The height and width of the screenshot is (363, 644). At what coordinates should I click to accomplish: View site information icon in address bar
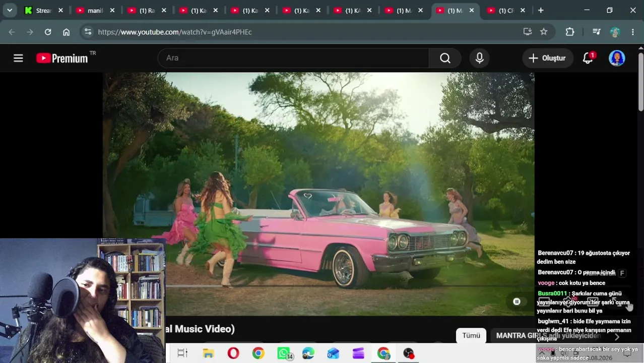click(88, 32)
